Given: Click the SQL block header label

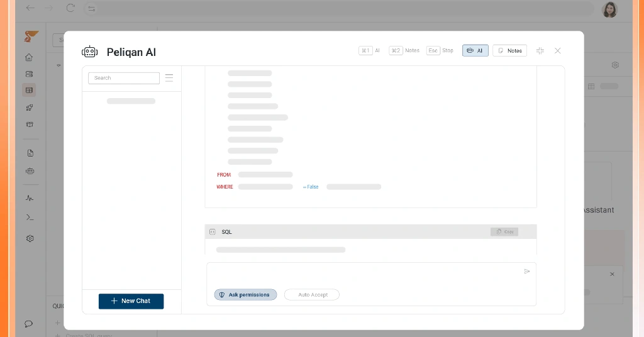Looking at the screenshot, I should point(226,232).
